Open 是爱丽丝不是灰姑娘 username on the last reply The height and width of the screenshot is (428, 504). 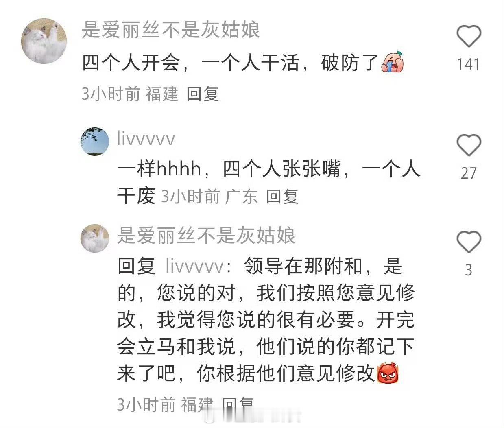(x=206, y=236)
